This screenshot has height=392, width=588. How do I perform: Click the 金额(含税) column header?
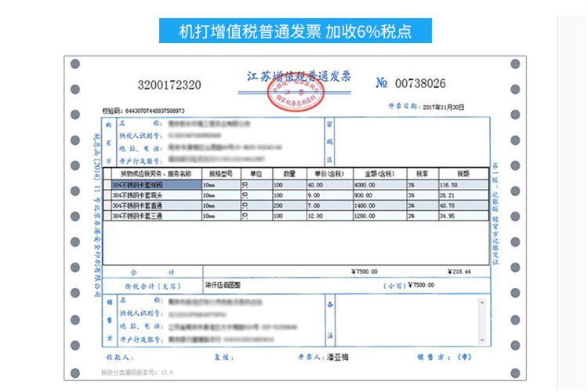(x=380, y=174)
